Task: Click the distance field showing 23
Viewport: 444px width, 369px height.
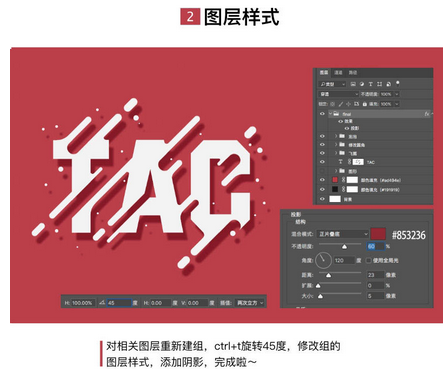Action: tap(375, 275)
